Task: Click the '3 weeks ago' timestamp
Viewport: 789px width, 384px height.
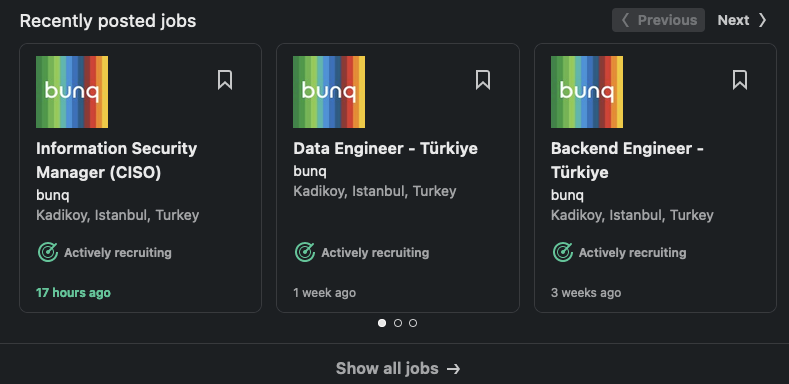Action: [586, 292]
